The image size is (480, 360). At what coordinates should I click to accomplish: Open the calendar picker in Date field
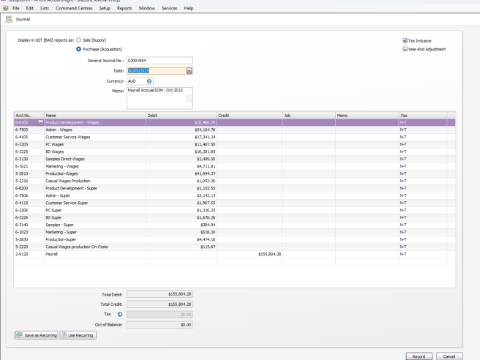tap(189, 71)
